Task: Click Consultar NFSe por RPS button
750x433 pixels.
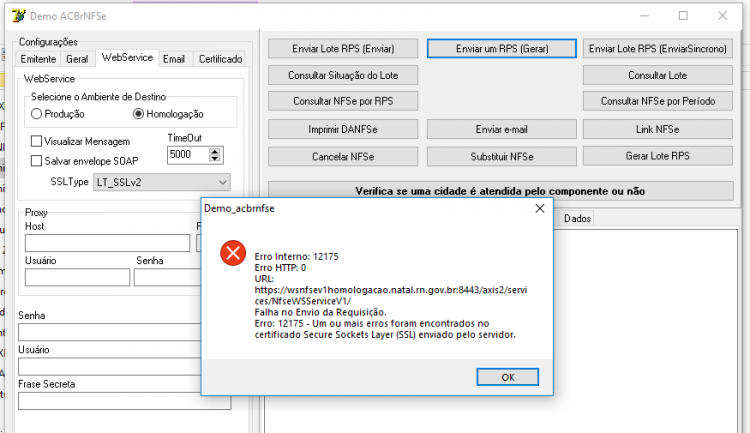Action: pos(343,101)
